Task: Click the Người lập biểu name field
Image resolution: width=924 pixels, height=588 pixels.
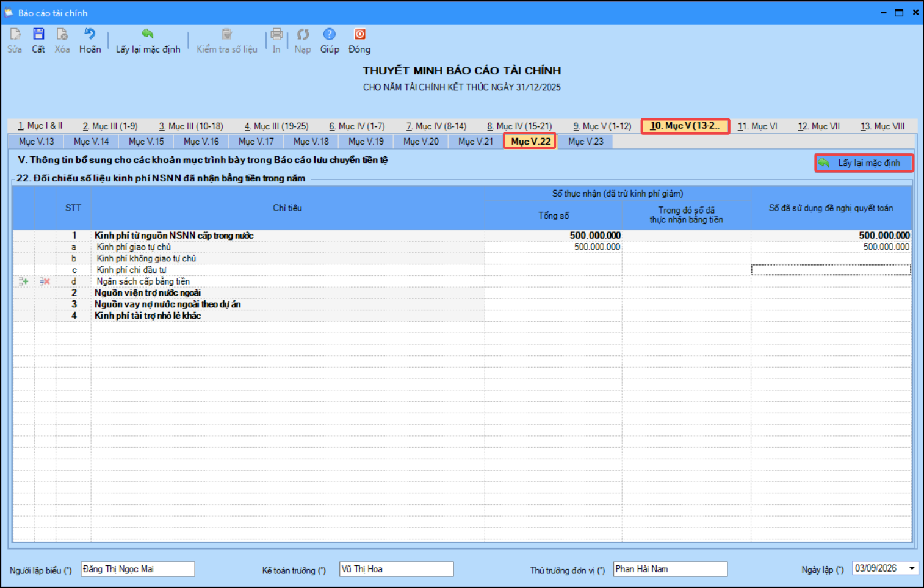Action: pyautogui.click(x=138, y=569)
